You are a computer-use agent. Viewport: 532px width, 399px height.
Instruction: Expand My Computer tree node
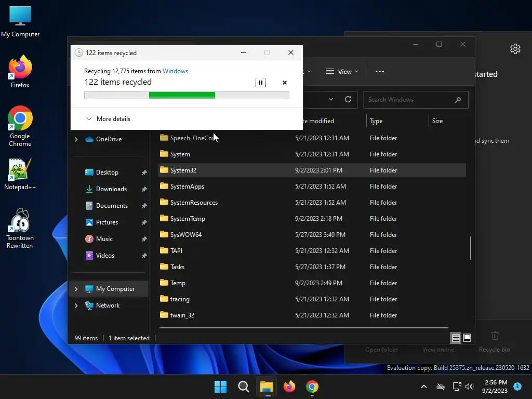(x=76, y=289)
